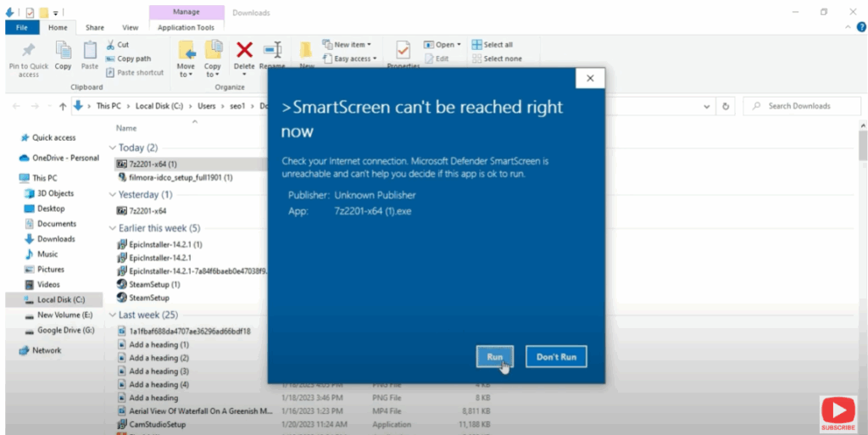Select OneDrive - Personal in sidebar

(x=59, y=158)
